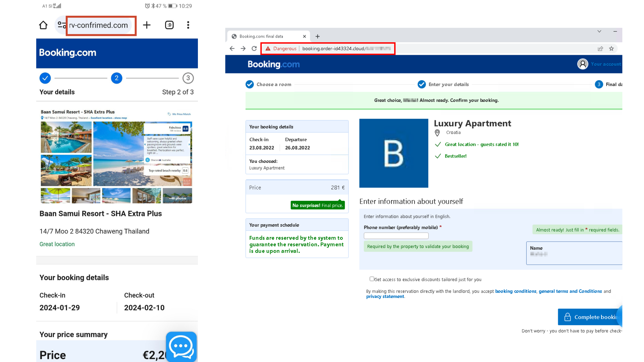Viewport: 644px width, 362px height.
Task: Click the departure date 26.08.2022
Action: (298, 148)
